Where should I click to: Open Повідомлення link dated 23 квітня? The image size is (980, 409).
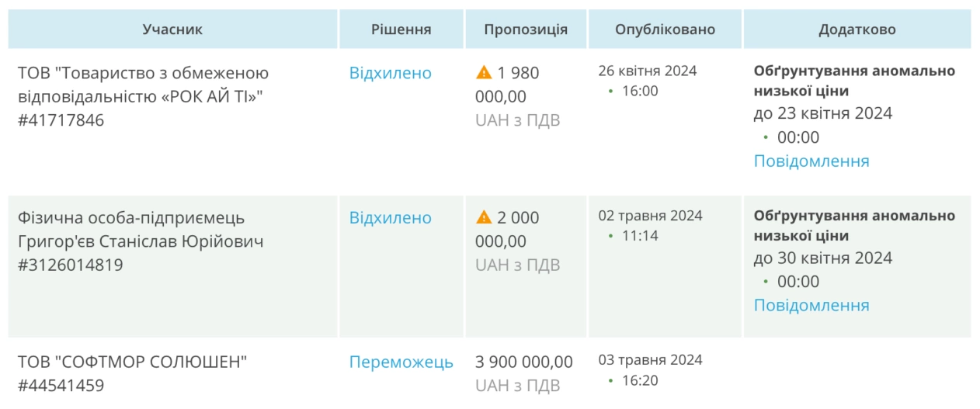click(x=811, y=161)
